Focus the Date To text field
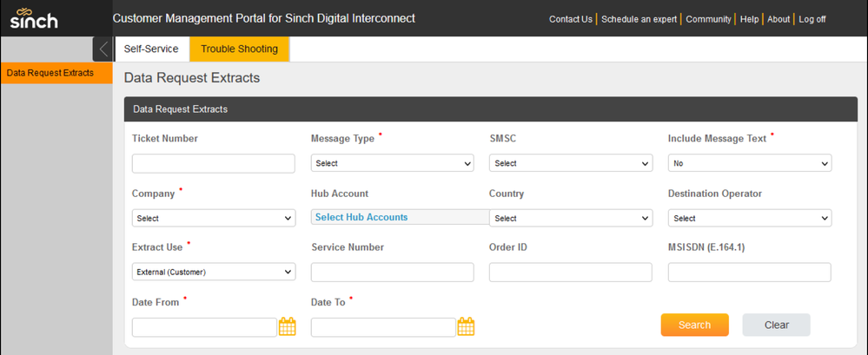Image resolution: width=868 pixels, height=355 pixels. pyautogui.click(x=383, y=327)
